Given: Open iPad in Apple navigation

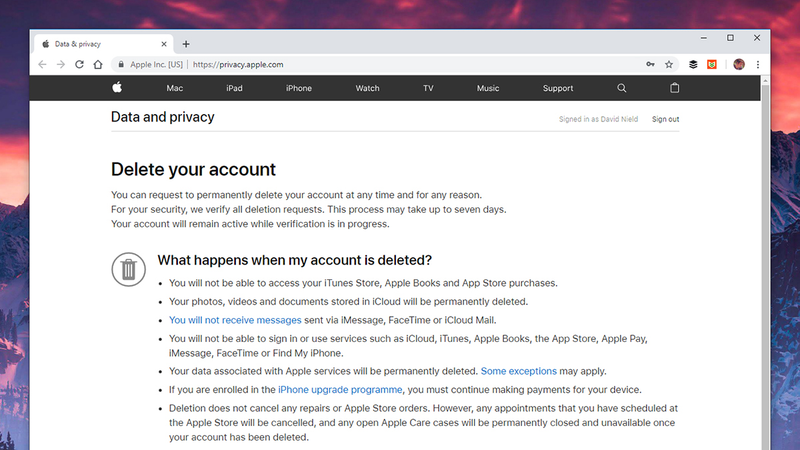Looking at the screenshot, I should point(234,88).
